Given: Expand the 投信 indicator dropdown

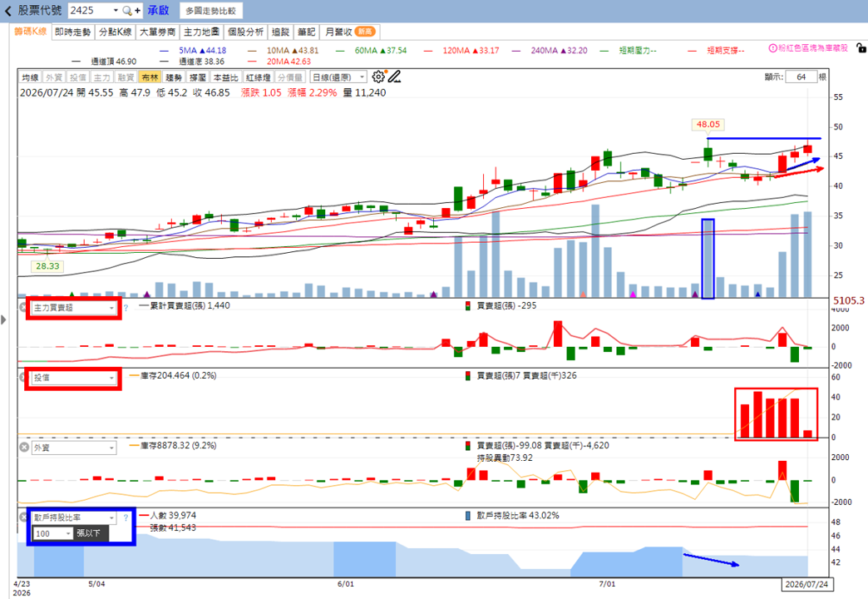Looking at the screenshot, I should pyautogui.click(x=74, y=378).
